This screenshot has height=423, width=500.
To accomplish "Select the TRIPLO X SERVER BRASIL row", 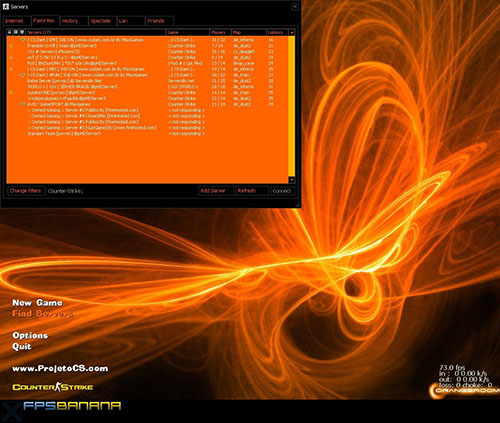I will pos(147,87).
